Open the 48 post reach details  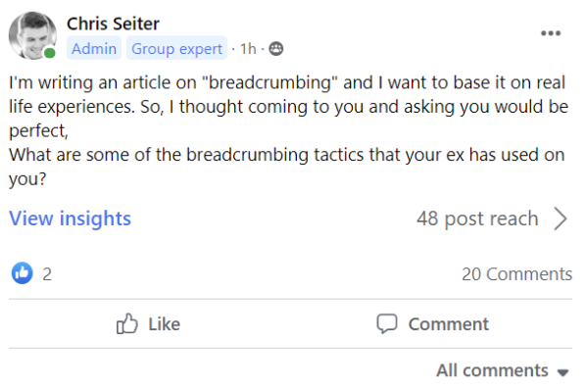(477, 219)
